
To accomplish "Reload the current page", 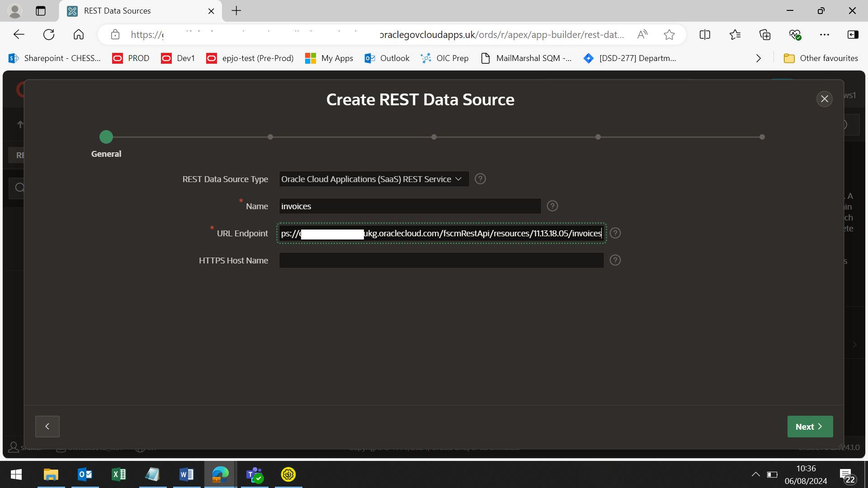I will tap(49, 35).
